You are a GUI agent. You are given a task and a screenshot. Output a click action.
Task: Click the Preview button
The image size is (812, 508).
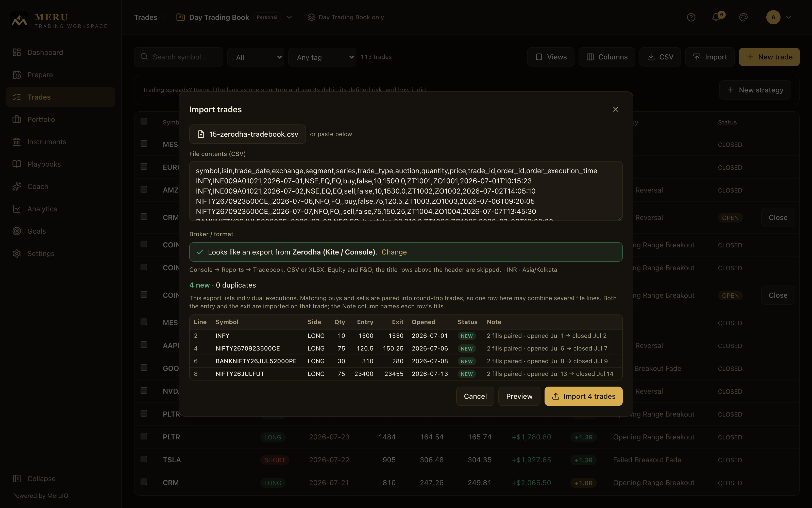click(x=519, y=396)
